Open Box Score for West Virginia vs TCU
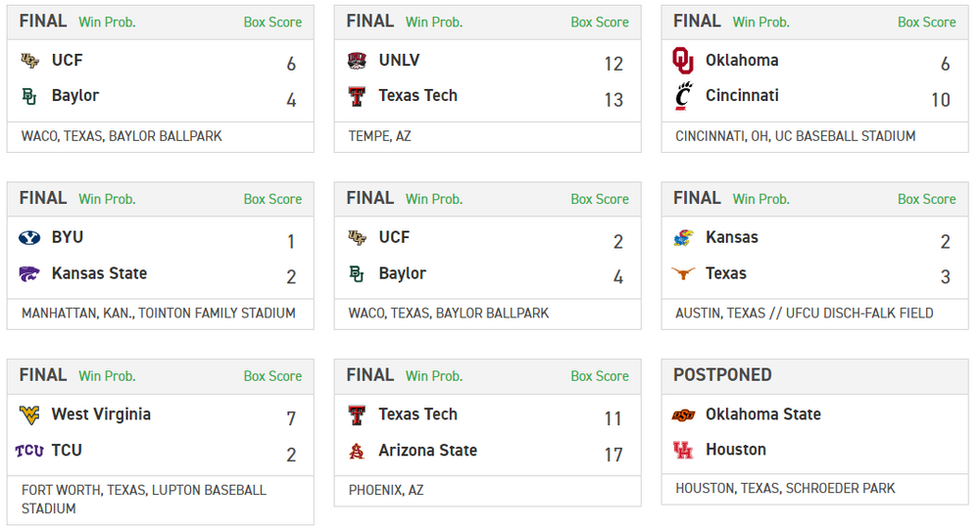Screen dimensions: 980x531 [272, 375]
